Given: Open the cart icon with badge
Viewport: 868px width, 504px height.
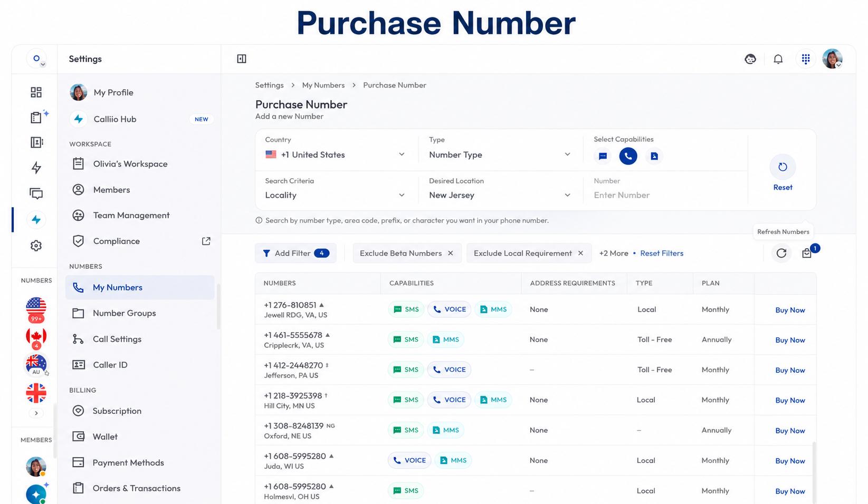Looking at the screenshot, I should click(807, 254).
